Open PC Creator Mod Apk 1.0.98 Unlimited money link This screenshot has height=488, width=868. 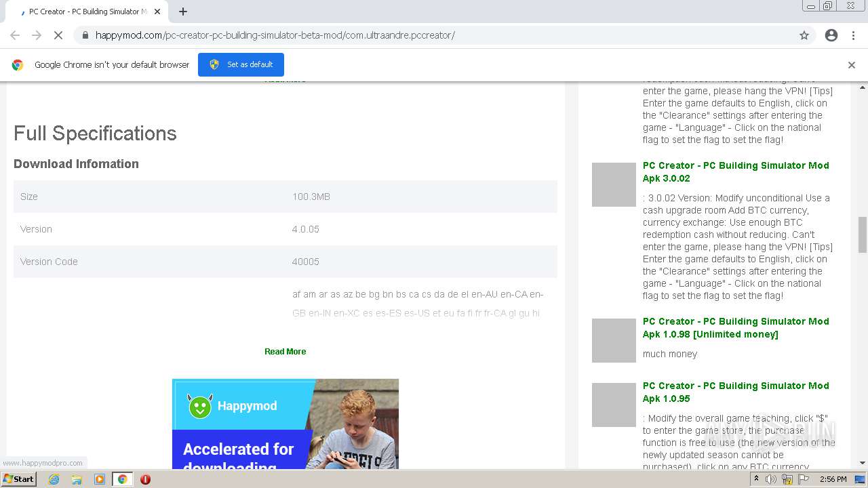coord(736,328)
